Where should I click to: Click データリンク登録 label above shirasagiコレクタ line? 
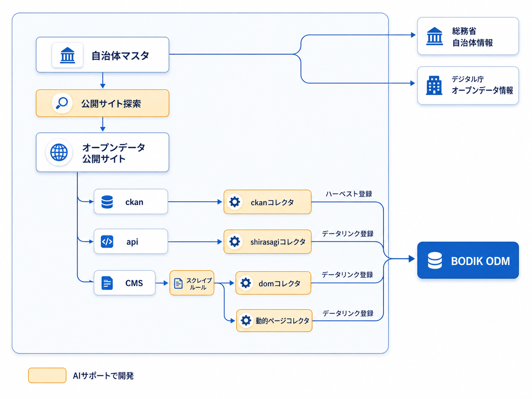348,233
